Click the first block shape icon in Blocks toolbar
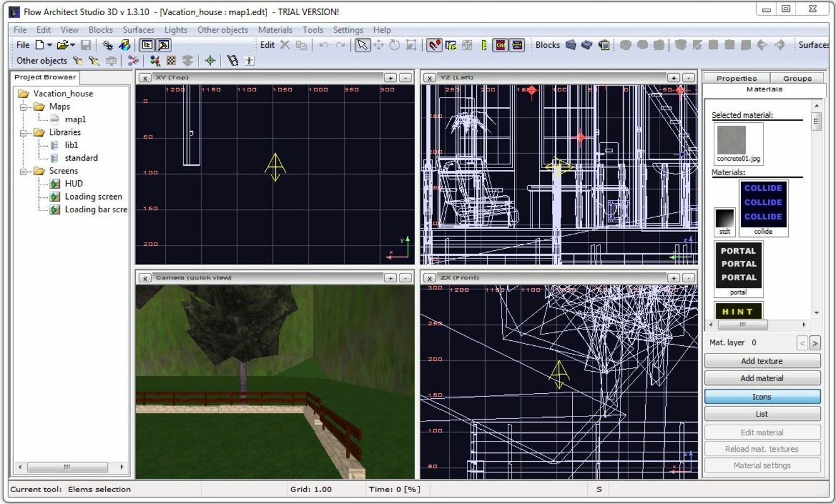This screenshot has width=836, height=504. (571, 45)
